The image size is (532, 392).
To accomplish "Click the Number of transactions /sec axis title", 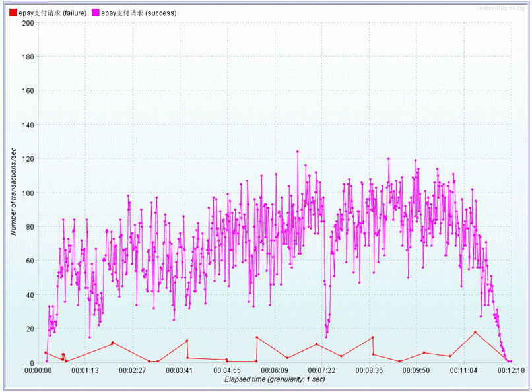I will tap(13, 191).
